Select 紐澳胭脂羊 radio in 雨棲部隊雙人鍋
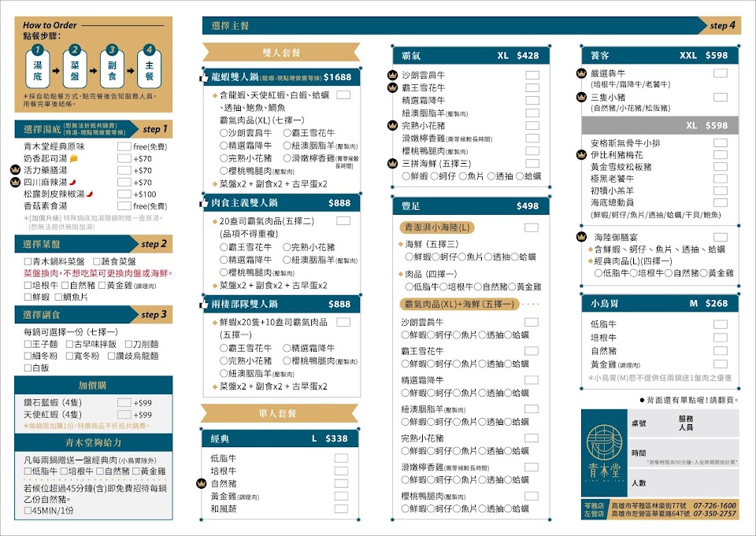The height and width of the screenshot is (536, 756). point(223,373)
